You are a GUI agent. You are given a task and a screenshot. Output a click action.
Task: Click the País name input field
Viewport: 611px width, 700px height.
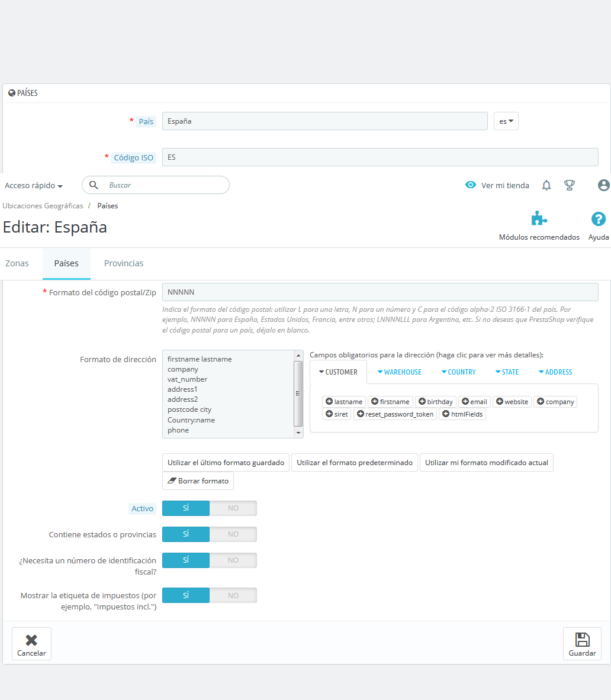click(x=324, y=121)
